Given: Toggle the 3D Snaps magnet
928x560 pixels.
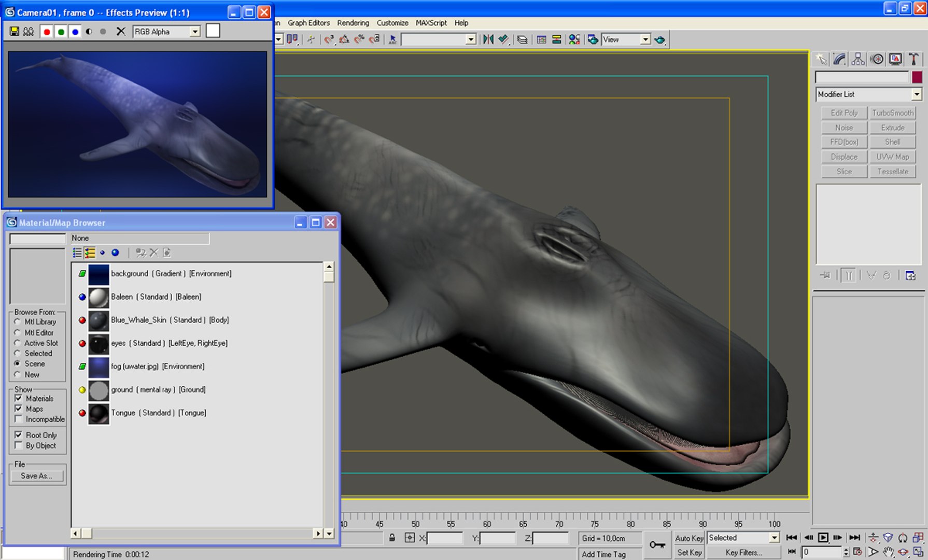Looking at the screenshot, I should [329, 39].
